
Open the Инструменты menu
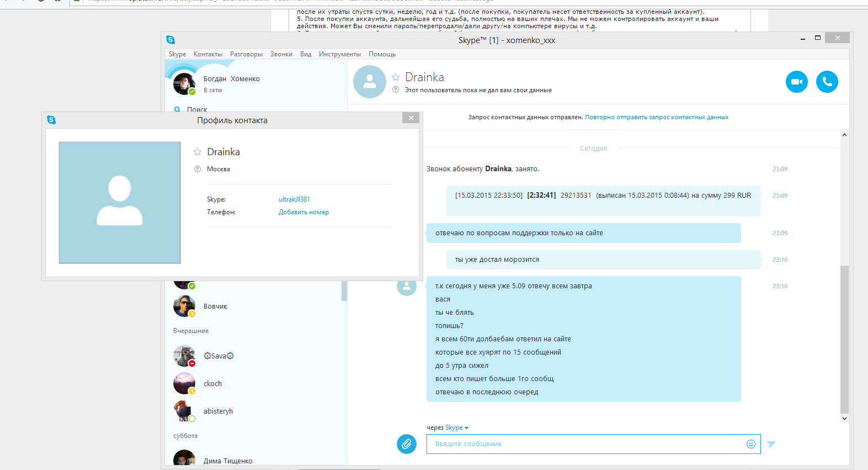point(340,54)
